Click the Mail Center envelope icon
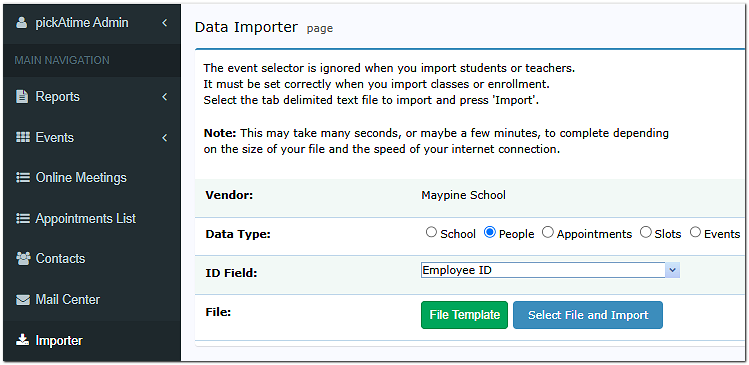749x365 pixels. click(x=22, y=300)
